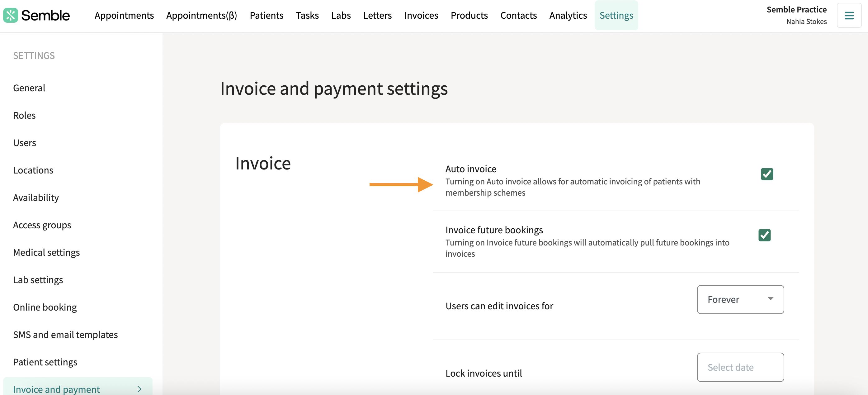Click the Semble logo icon
Screen dimensions: 868x395
[x=11, y=16]
